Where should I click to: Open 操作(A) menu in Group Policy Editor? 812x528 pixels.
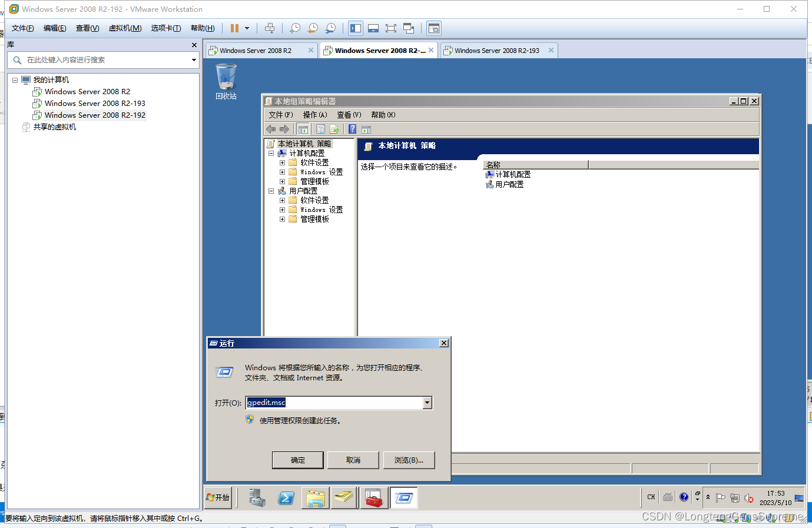point(315,115)
